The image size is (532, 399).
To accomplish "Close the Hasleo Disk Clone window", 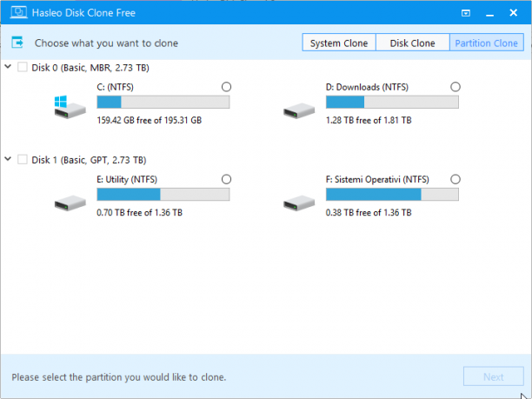I will point(514,12).
